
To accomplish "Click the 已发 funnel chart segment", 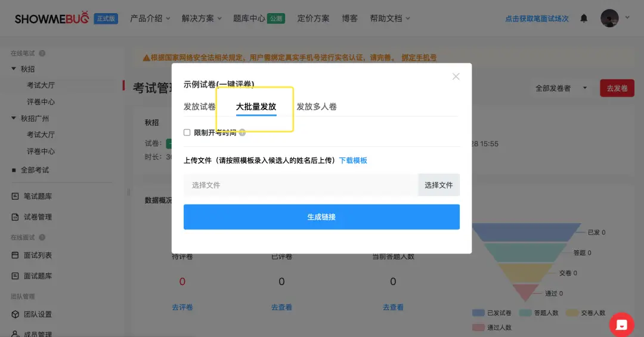I will click(527, 233).
